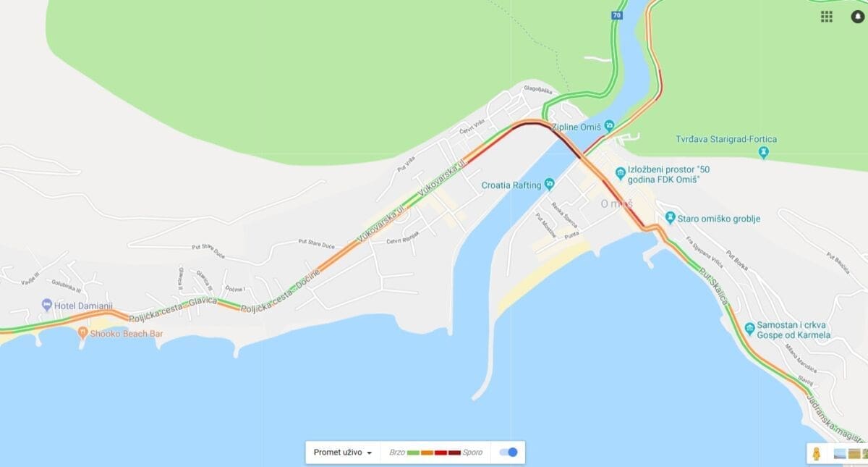Click the dark red Sporo legend color
This screenshot has width=868, height=467.
point(454,453)
